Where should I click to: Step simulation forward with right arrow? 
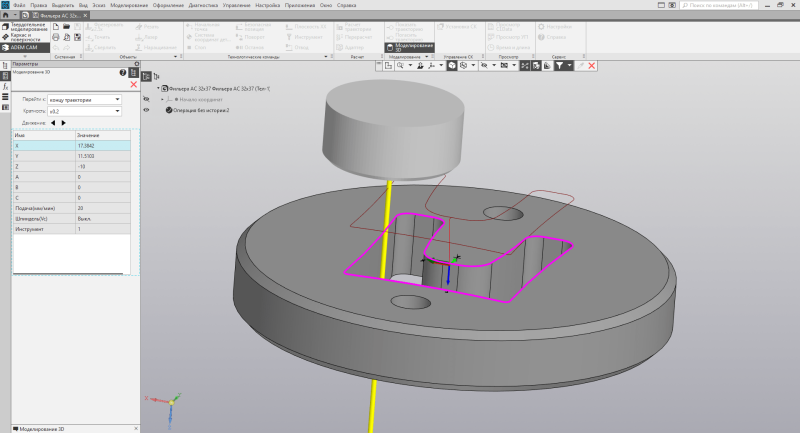(x=64, y=123)
